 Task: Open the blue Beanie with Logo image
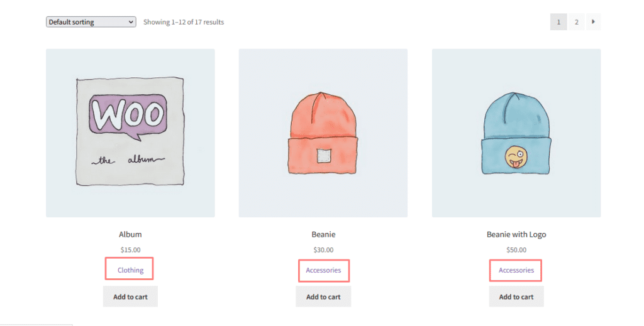tap(516, 133)
